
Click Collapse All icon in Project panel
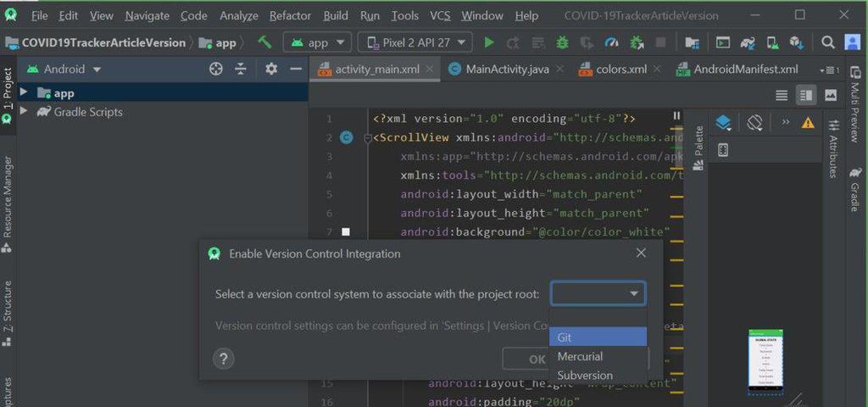[x=240, y=69]
